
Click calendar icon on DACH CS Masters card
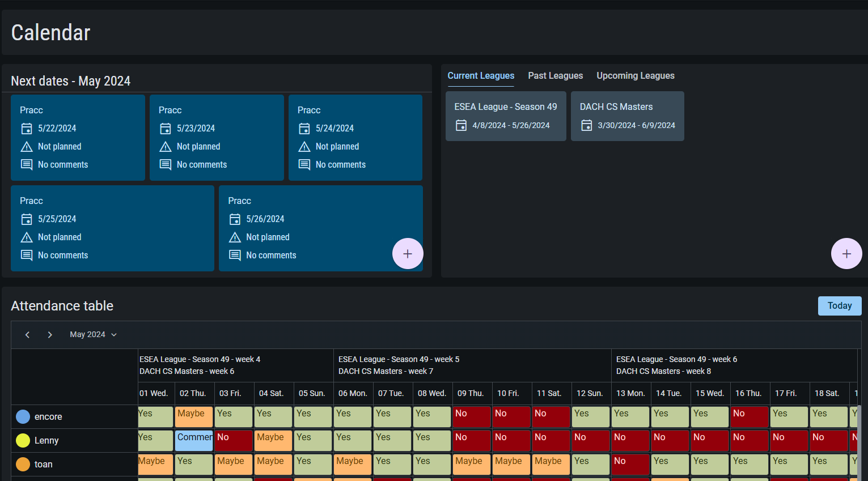click(587, 125)
